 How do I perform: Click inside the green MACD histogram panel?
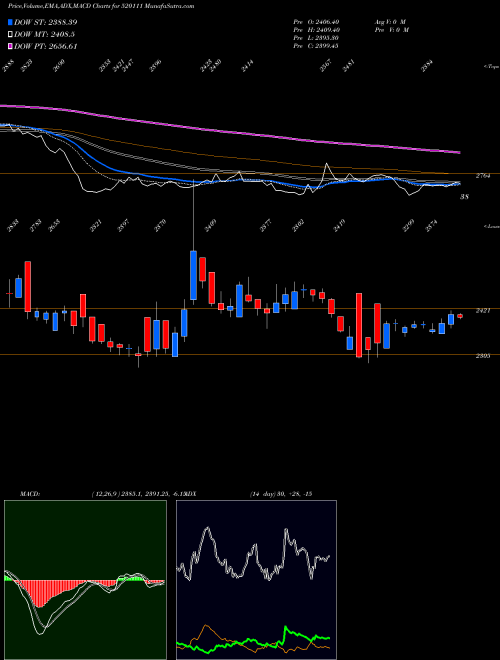coord(85,580)
